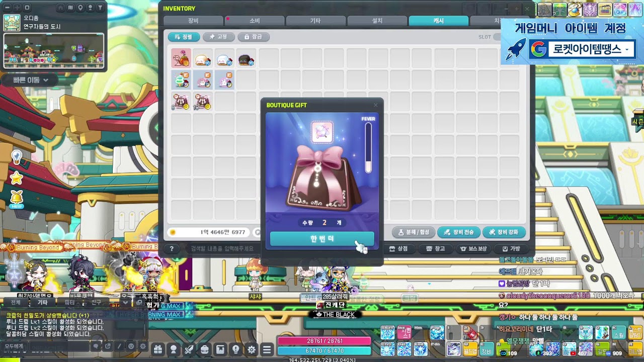Click the plus button on minimap header

click(x=17, y=8)
